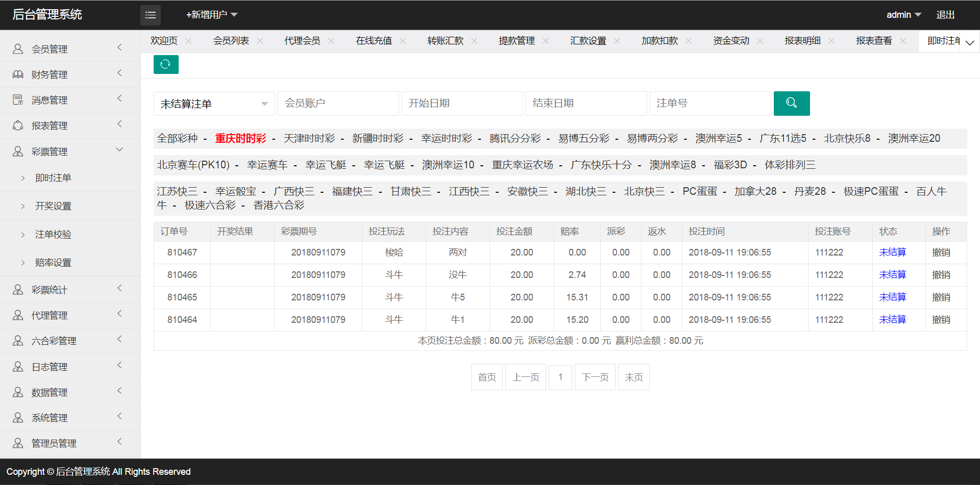Click 撤销 for order 810467
This screenshot has height=485, width=980.
tap(941, 252)
